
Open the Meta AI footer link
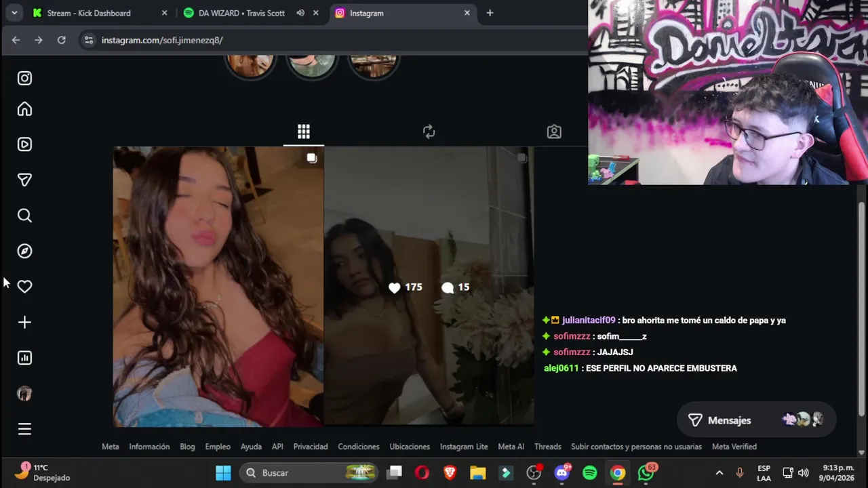point(511,447)
